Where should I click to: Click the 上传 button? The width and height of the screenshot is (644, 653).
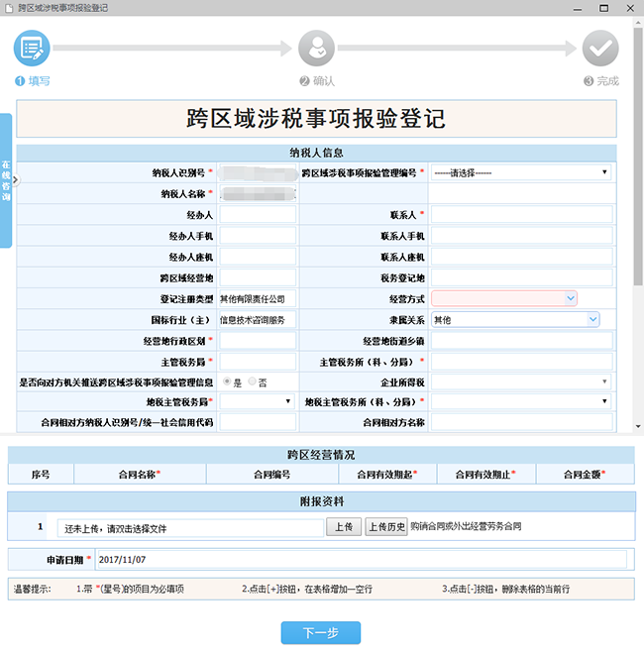[x=342, y=527]
